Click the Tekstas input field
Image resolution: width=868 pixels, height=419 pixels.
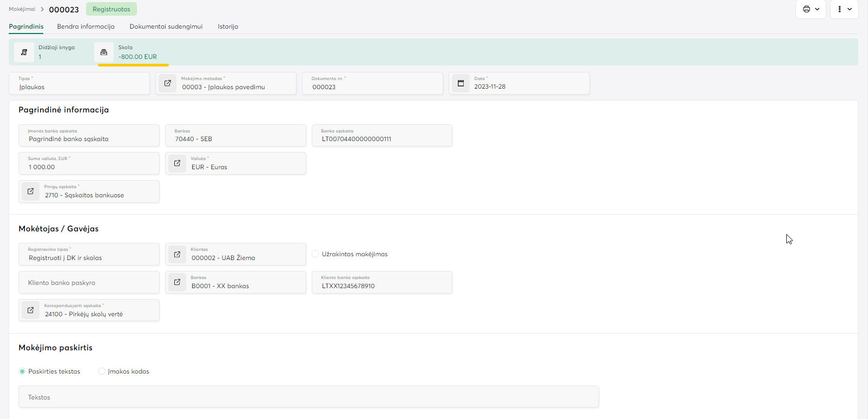pos(308,397)
